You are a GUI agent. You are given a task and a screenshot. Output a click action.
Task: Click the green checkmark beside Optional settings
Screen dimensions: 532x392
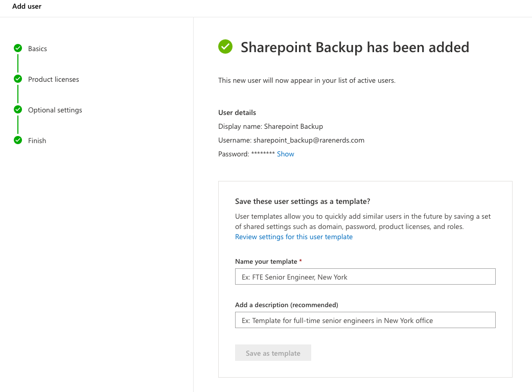click(18, 109)
